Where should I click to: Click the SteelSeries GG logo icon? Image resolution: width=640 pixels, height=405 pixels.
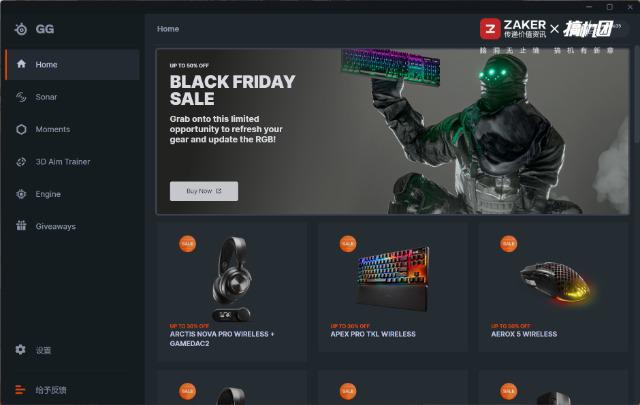21,29
